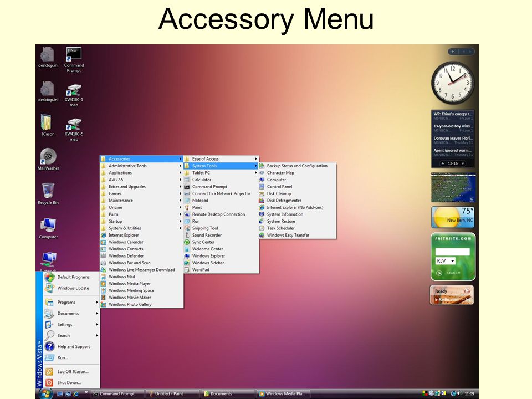
Task: Click the Windows Start orb
Action: [45, 393]
